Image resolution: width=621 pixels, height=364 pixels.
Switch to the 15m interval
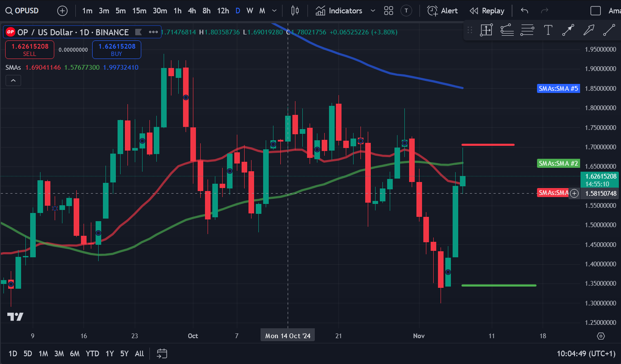tap(139, 11)
